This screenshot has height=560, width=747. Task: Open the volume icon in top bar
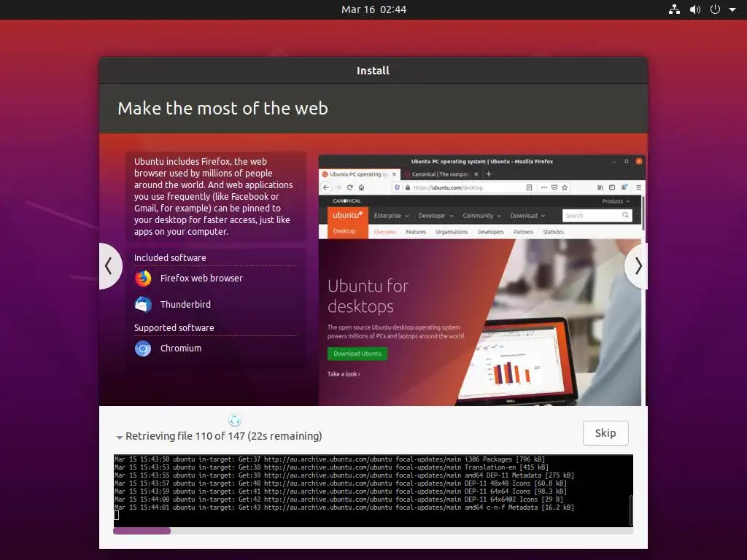[x=695, y=9]
